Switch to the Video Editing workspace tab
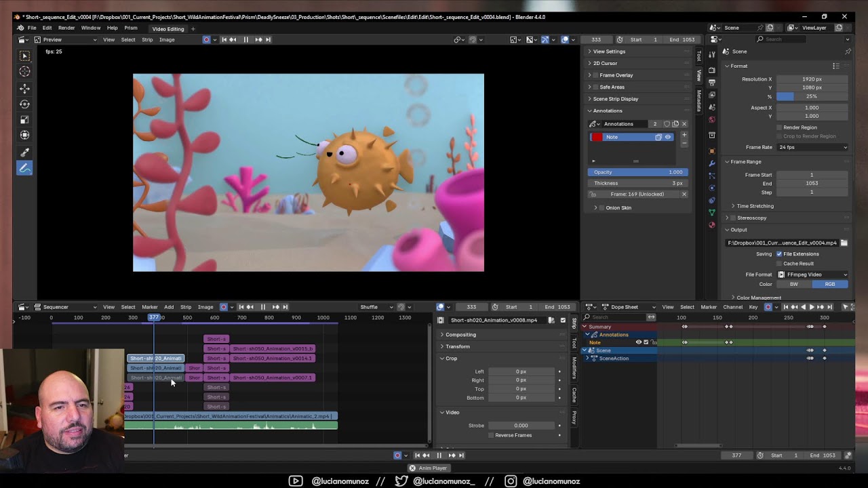Image resolution: width=868 pixels, height=488 pixels. 168,28
